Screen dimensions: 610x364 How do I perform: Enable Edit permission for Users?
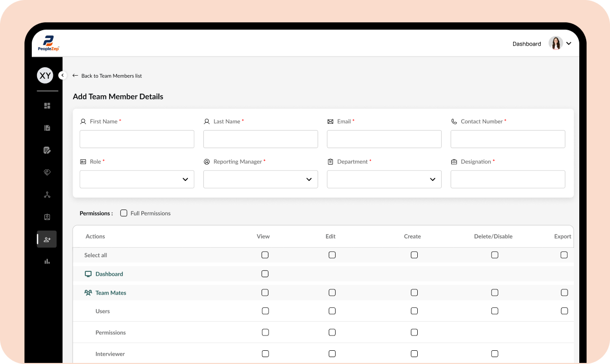[x=332, y=311]
